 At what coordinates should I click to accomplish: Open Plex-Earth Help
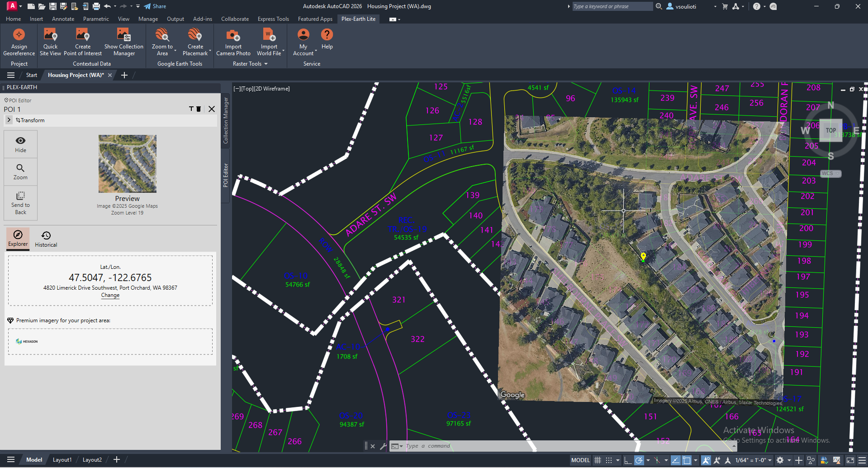click(327, 39)
